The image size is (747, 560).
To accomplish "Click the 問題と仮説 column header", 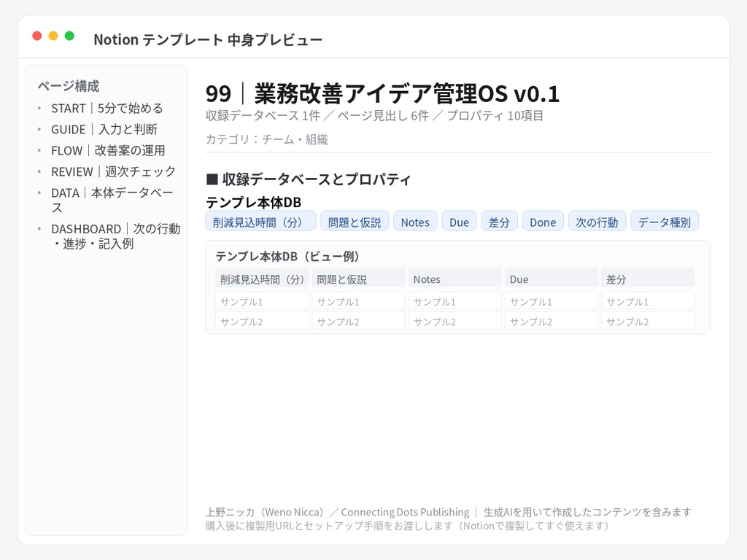I will click(x=358, y=279).
